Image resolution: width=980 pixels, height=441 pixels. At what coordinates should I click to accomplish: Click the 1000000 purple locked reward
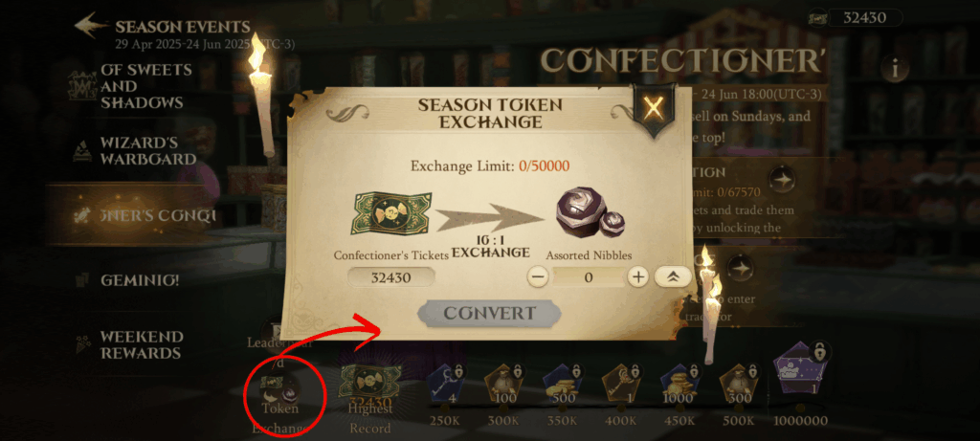[801, 373]
